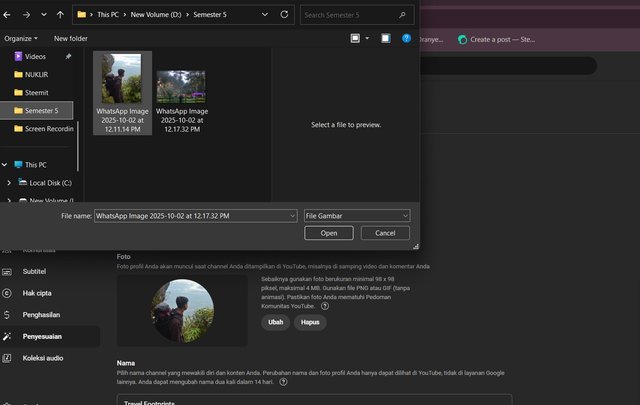
Task: Click the Open button
Action: click(x=329, y=233)
